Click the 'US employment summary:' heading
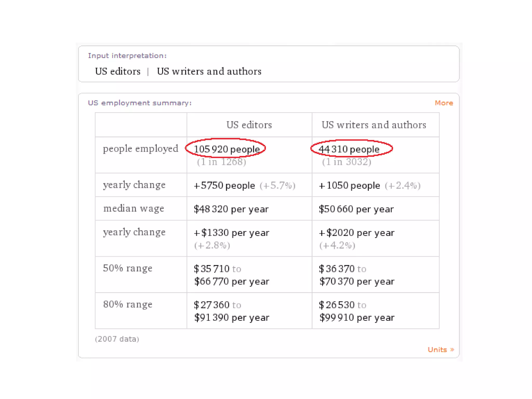532x399 pixels. click(139, 103)
